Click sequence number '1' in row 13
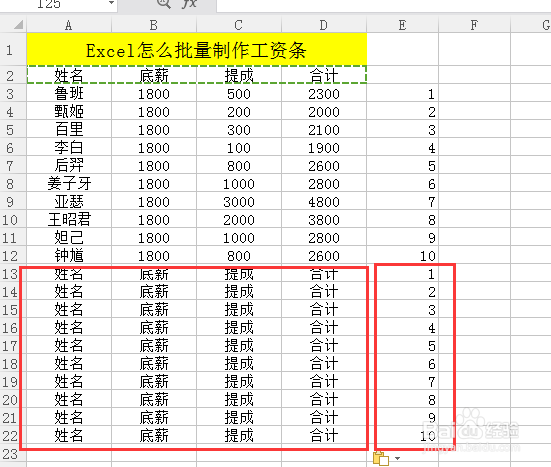551x467 pixels. (403, 273)
